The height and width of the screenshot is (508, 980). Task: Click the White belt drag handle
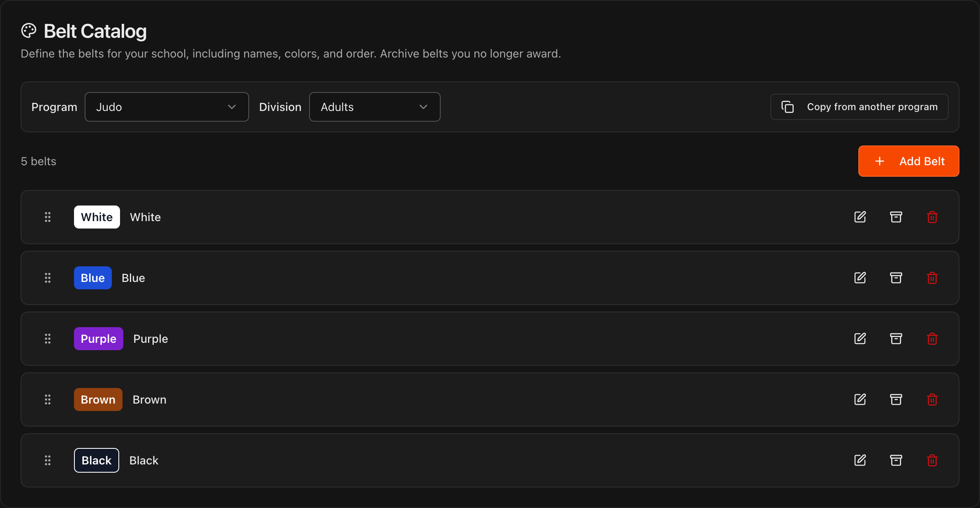pyautogui.click(x=48, y=217)
